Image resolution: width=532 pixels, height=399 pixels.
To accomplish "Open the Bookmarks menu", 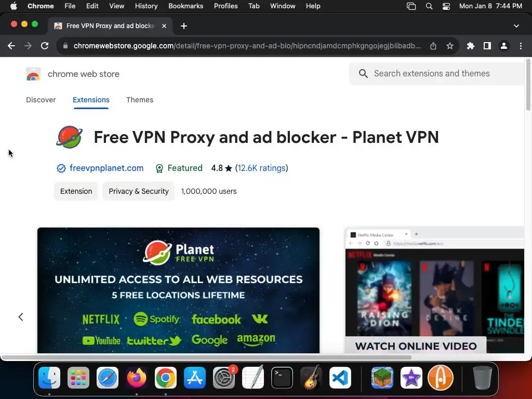I will [185, 6].
